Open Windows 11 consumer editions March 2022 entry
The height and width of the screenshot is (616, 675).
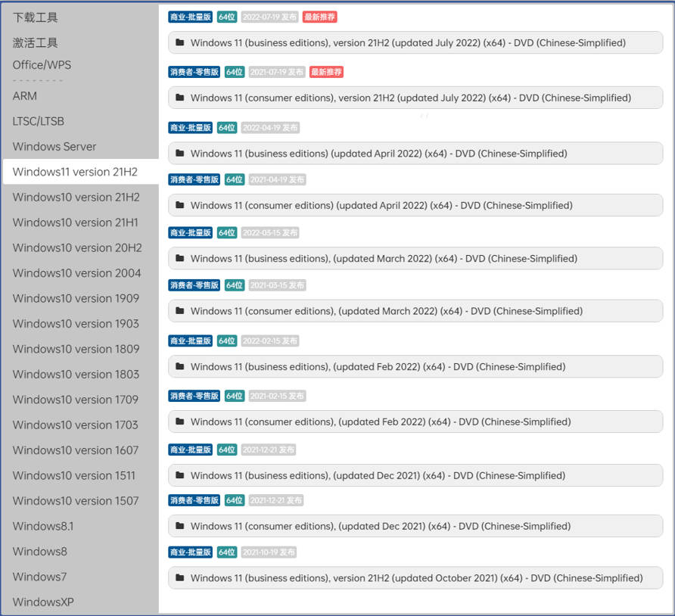tap(415, 311)
